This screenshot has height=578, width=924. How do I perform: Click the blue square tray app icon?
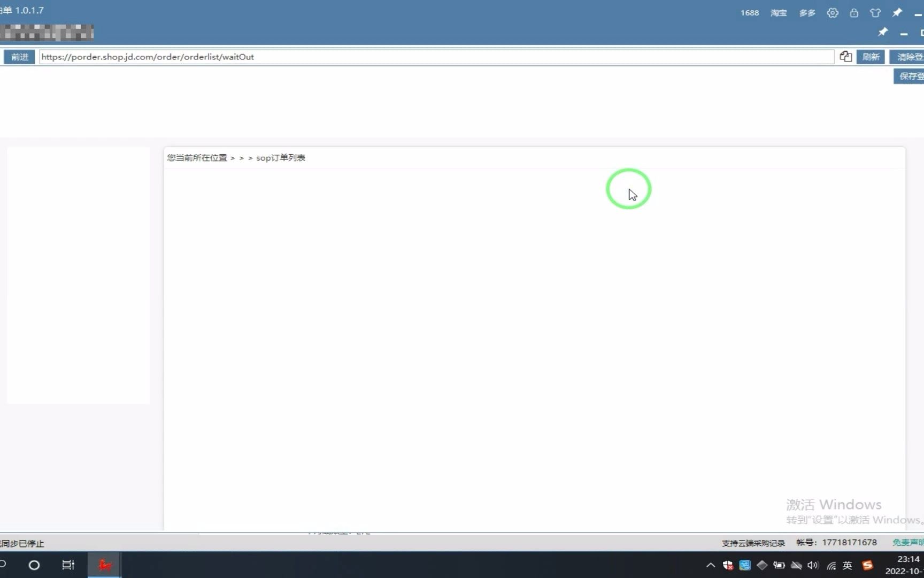tap(745, 565)
